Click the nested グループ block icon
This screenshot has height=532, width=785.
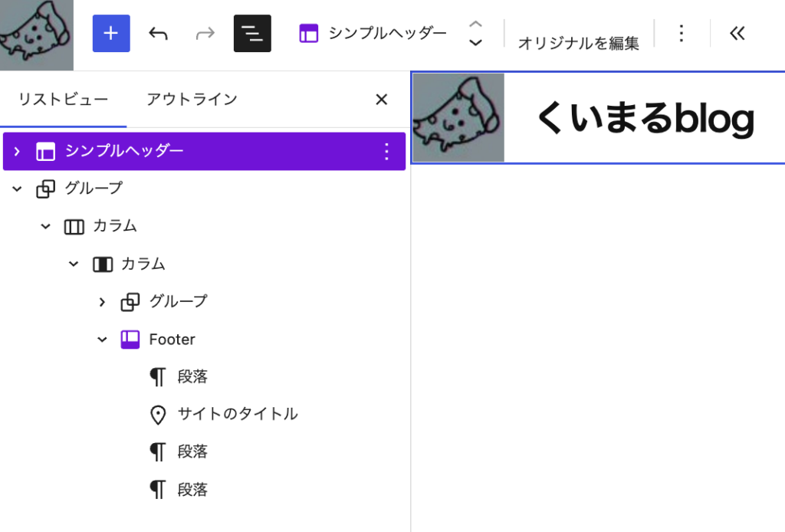pos(130,302)
